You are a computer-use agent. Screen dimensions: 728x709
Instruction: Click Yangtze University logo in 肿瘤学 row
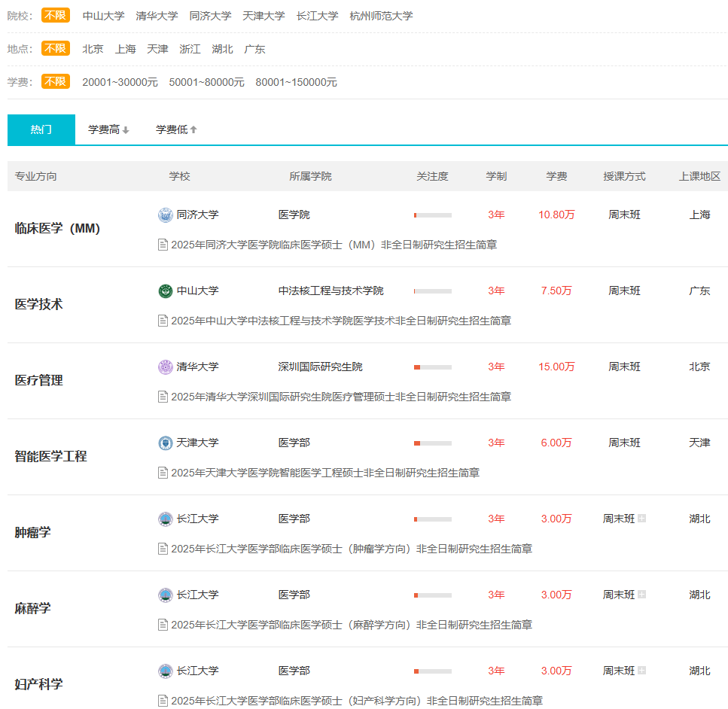coord(166,519)
